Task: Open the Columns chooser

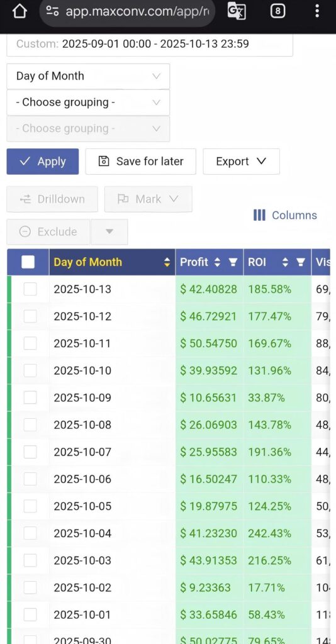Action: tap(285, 215)
